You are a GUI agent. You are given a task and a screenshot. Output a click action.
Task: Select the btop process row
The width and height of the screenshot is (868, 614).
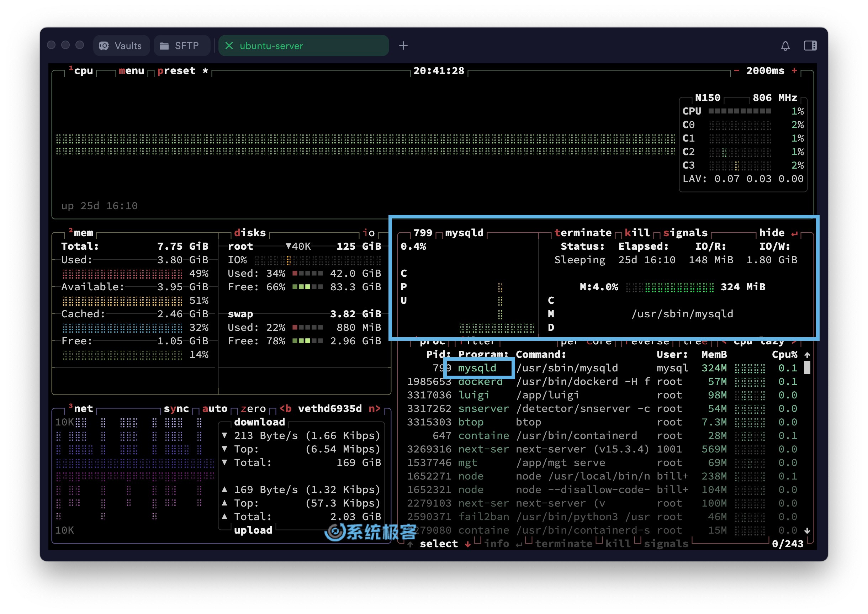602,422
